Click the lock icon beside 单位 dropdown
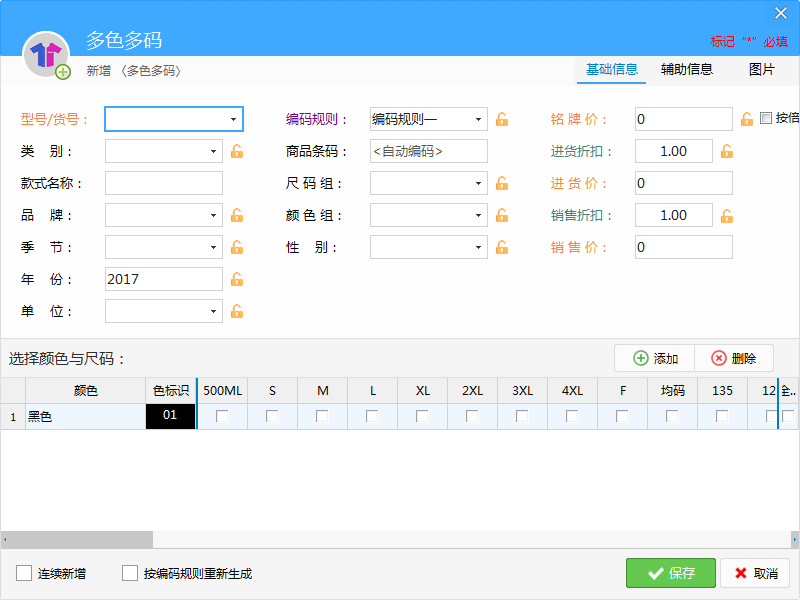The height and width of the screenshot is (600, 800). click(x=237, y=311)
